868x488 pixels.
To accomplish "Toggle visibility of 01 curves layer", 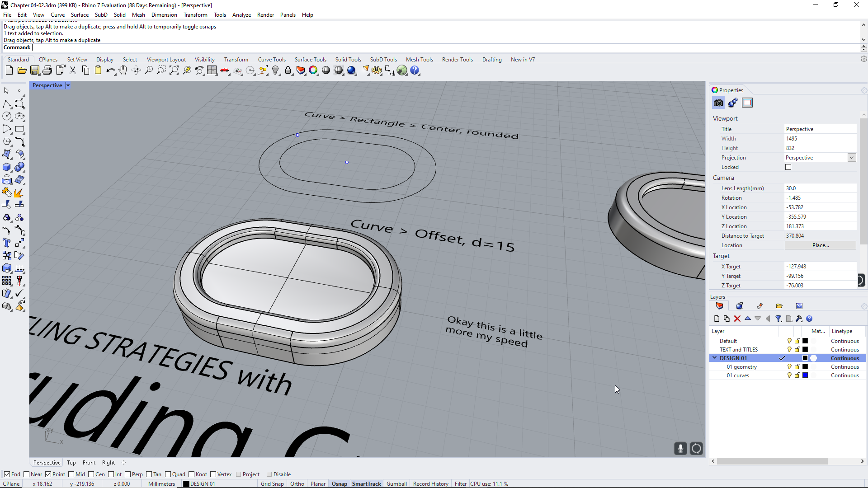I will point(789,375).
